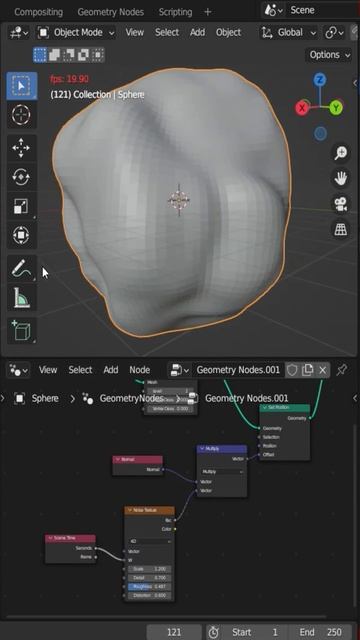This screenshot has width=360, height=640.
Task: Click the zoom magnifier viewport icon
Action: tap(340, 153)
